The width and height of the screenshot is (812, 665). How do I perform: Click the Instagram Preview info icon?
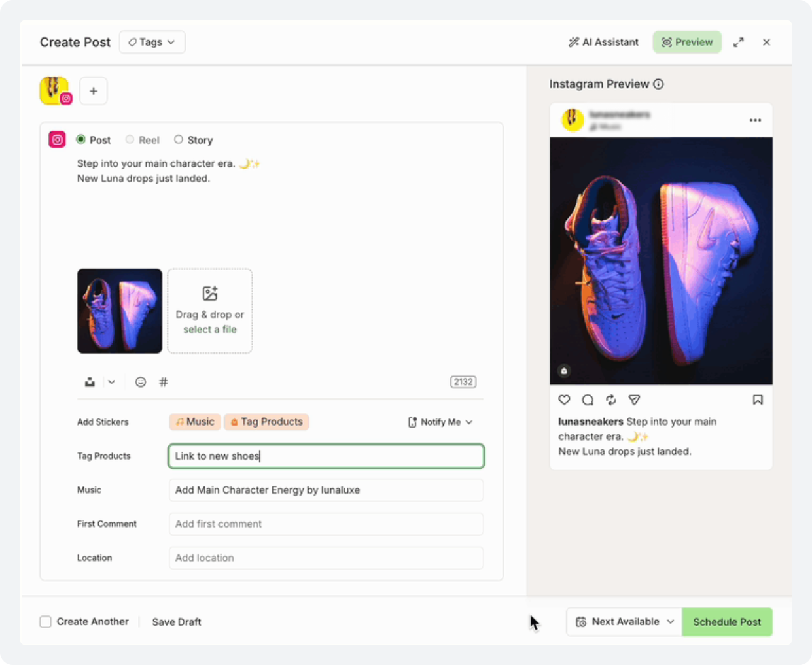tap(659, 84)
